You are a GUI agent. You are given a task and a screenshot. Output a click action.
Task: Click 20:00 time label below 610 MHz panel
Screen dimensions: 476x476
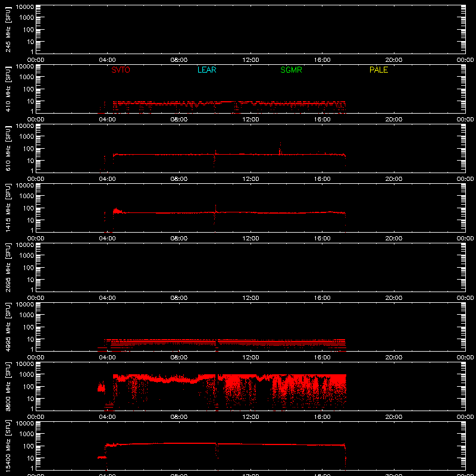[x=394, y=179]
